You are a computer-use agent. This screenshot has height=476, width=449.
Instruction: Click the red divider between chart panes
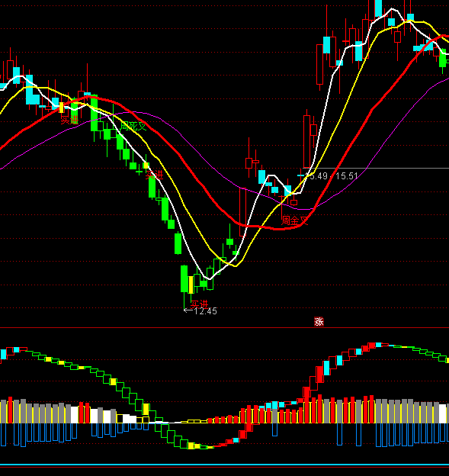(x=224, y=327)
